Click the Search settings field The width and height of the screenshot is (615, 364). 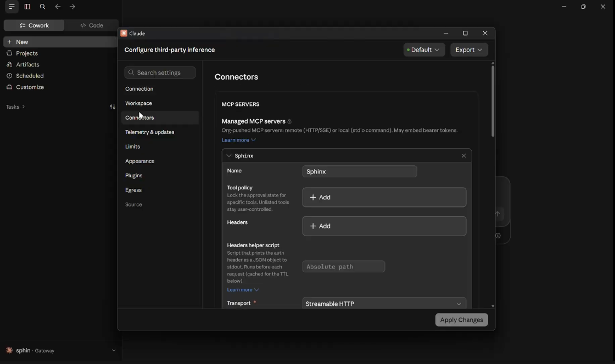click(160, 72)
